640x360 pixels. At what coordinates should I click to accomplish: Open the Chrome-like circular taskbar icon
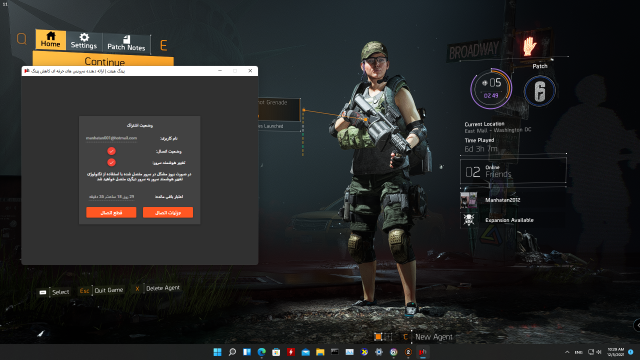pos(393,352)
